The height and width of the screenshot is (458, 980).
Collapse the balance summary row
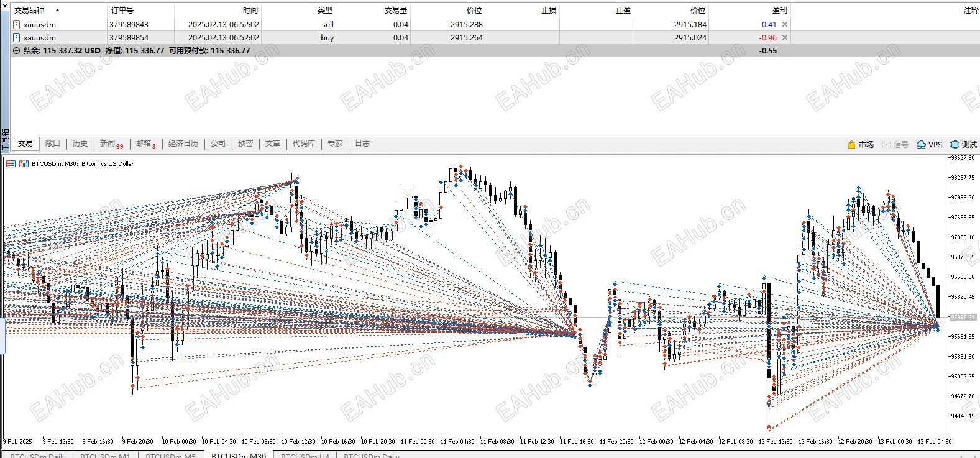click(16, 51)
